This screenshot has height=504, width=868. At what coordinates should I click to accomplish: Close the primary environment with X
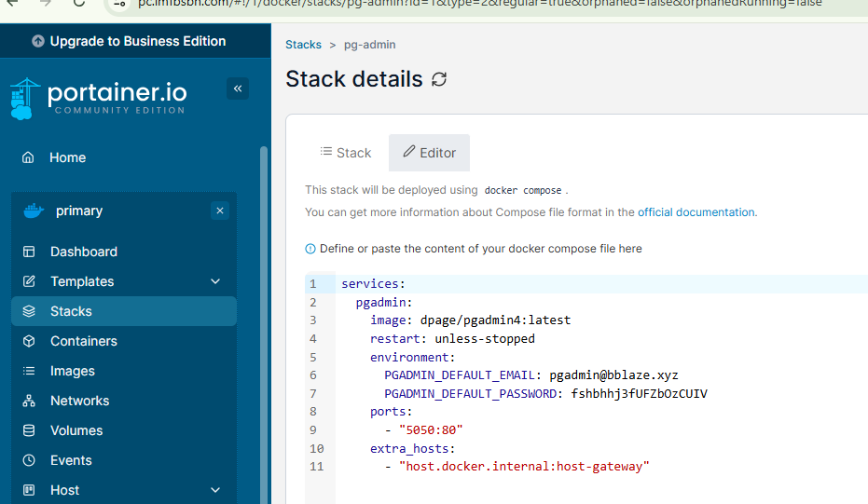(219, 211)
